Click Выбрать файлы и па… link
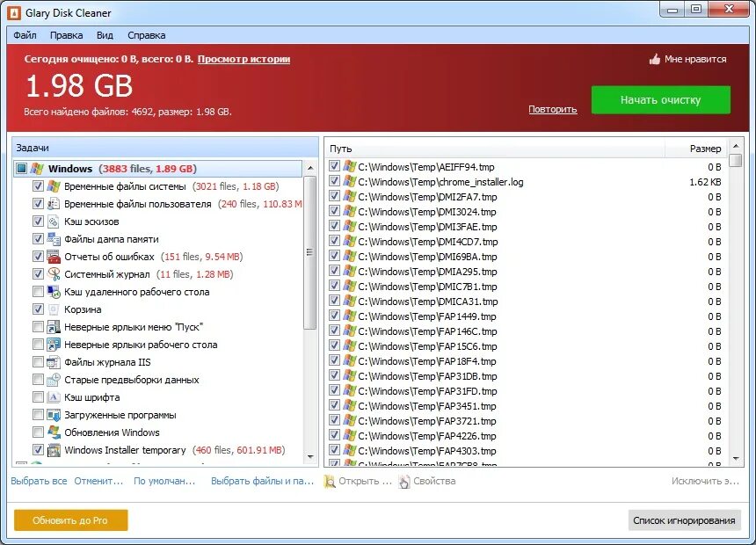This screenshot has height=545, width=756. pos(262,482)
